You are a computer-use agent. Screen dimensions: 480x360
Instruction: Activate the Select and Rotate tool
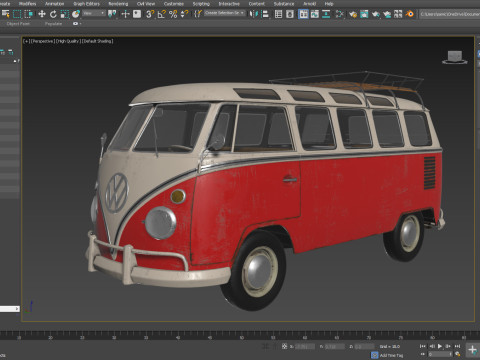pos(53,14)
